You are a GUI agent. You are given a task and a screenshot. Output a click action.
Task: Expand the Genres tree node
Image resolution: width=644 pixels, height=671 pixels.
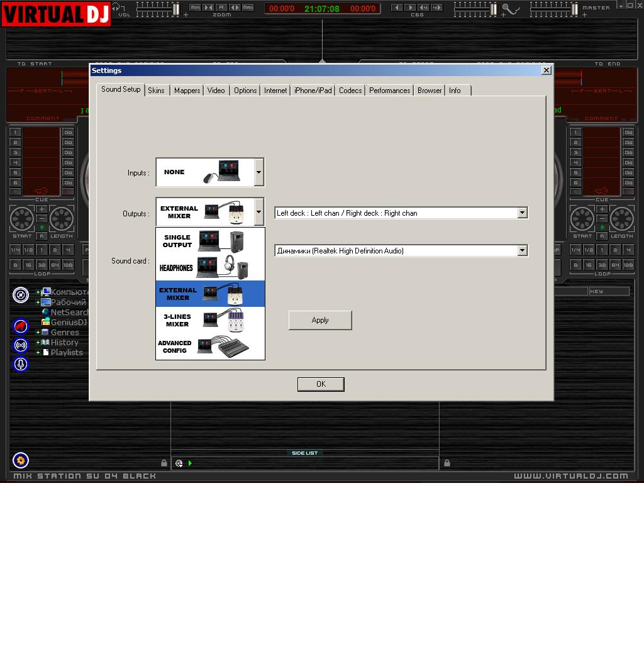point(38,333)
